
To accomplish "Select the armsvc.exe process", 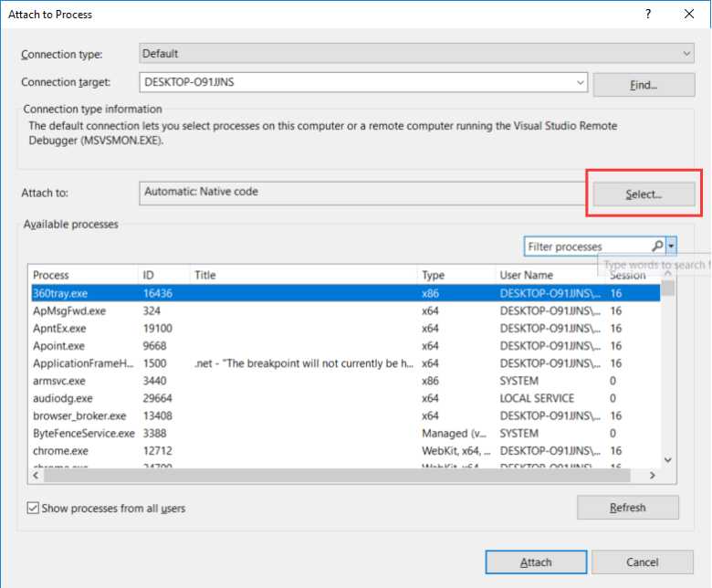I will coord(59,381).
